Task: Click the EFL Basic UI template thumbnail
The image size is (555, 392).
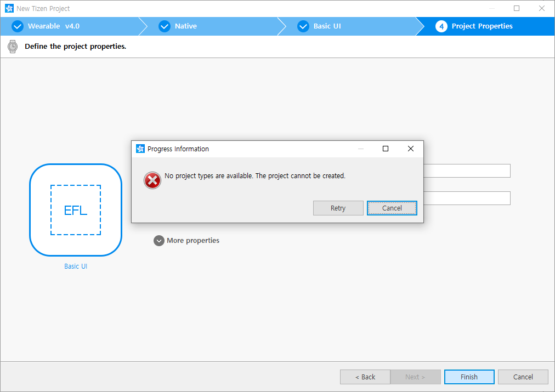Action: click(x=76, y=210)
